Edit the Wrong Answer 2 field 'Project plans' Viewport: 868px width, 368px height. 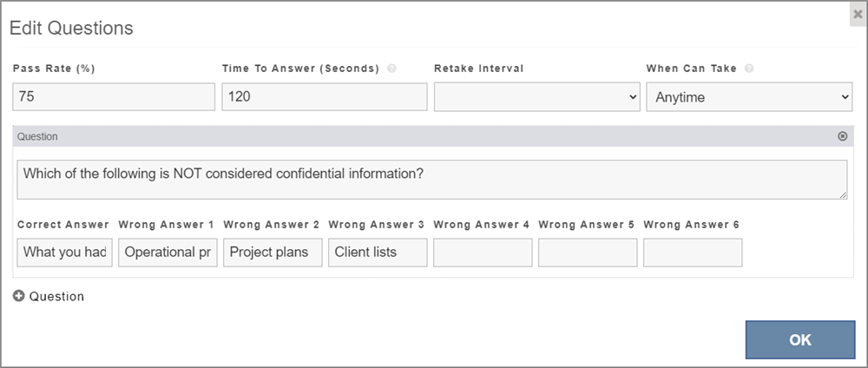coord(273,253)
